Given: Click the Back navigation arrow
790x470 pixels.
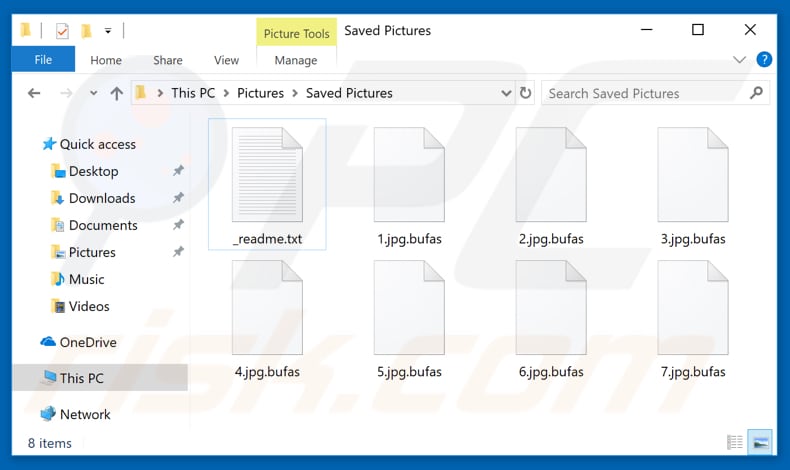Looking at the screenshot, I should (x=34, y=93).
